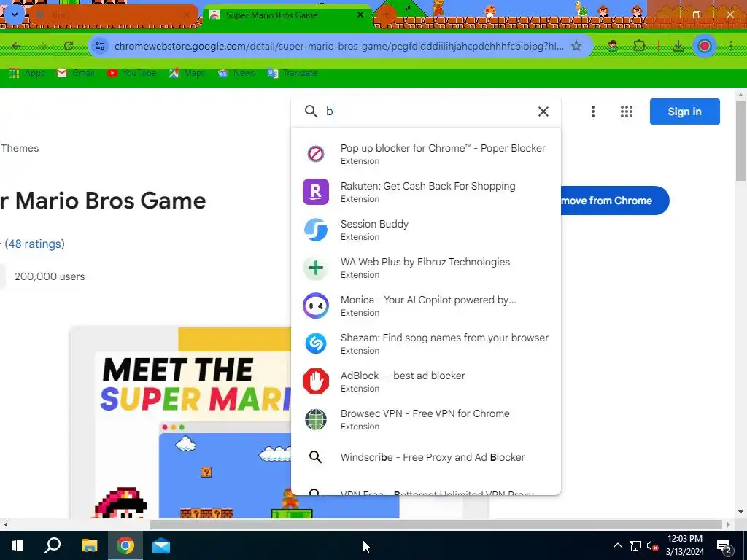Clear the store search with X
This screenshot has width=747, height=560.
[543, 112]
